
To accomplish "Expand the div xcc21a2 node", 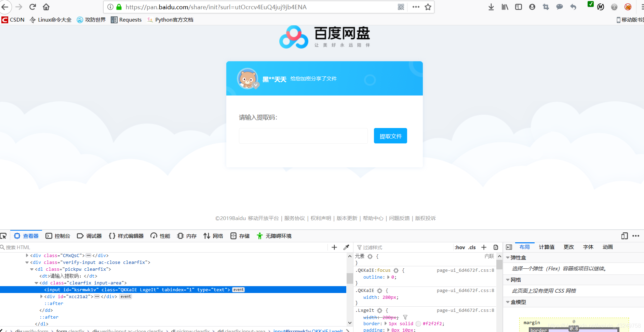I will (41, 296).
